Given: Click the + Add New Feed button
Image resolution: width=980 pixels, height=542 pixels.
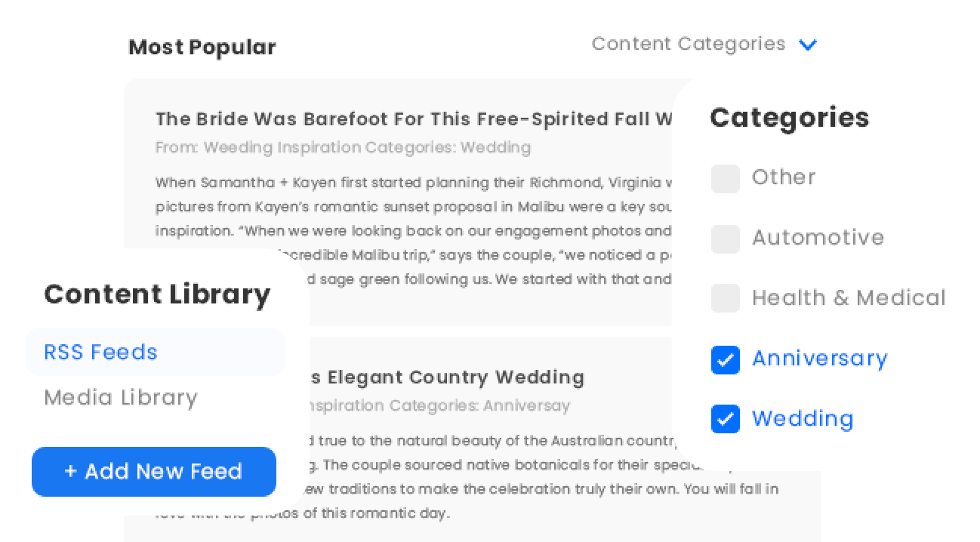Looking at the screenshot, I should point(154,472).
